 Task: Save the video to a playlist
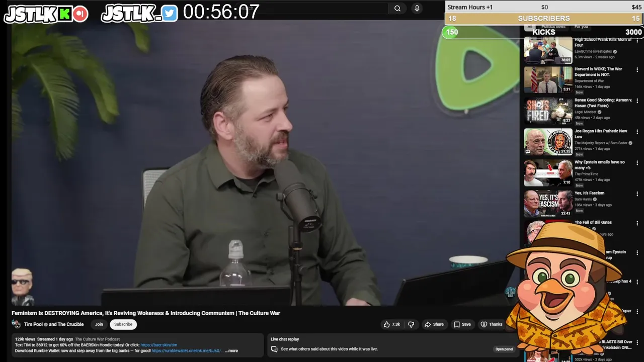click(x=462, y=324)
